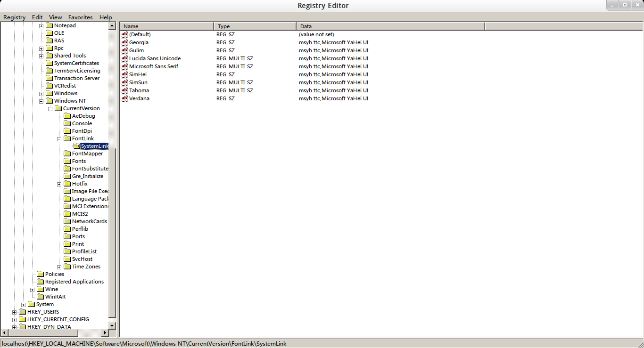Click the (Default) value string icon
This screenshot has width=644, height=348.
point(124,34)
